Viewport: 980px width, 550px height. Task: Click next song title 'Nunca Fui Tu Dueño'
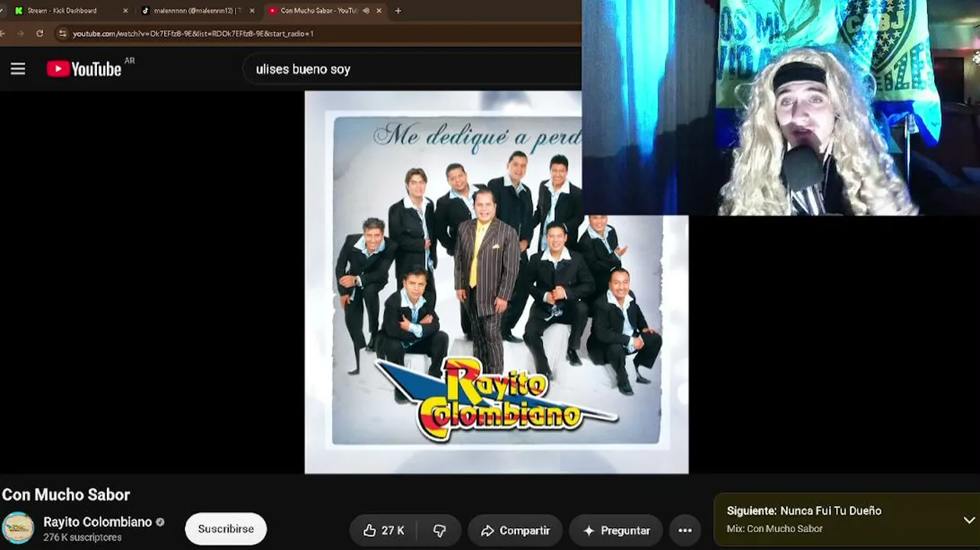click(830, 511)
